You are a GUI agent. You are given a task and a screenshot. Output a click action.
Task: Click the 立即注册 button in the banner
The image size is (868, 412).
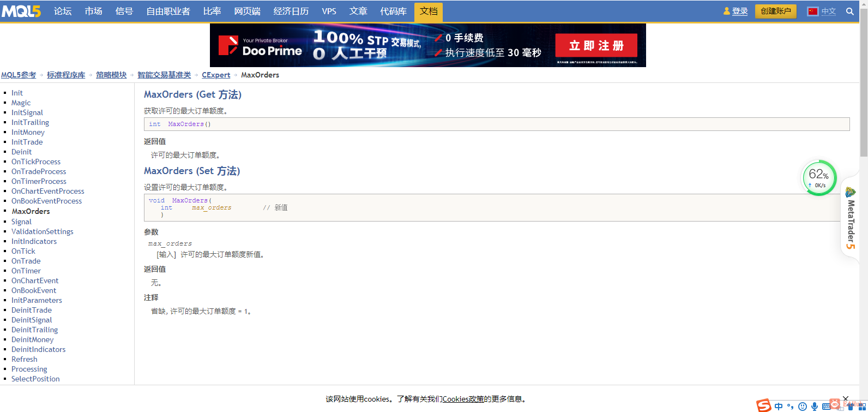click(x=596, y=46)
